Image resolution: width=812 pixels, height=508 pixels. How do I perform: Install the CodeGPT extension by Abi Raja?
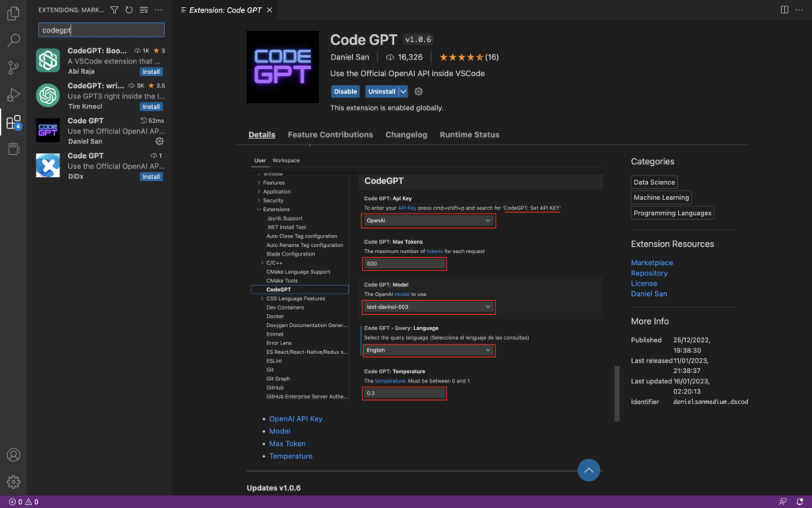(x=151, y=71)
